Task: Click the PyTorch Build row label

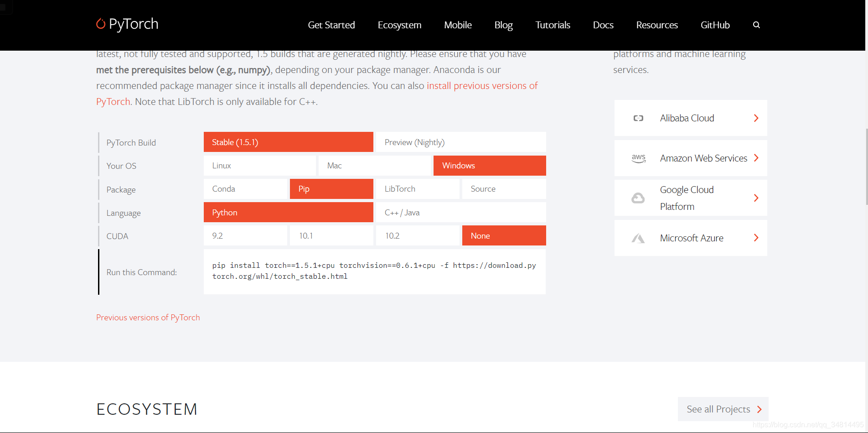Action: (x=131, y=143)
